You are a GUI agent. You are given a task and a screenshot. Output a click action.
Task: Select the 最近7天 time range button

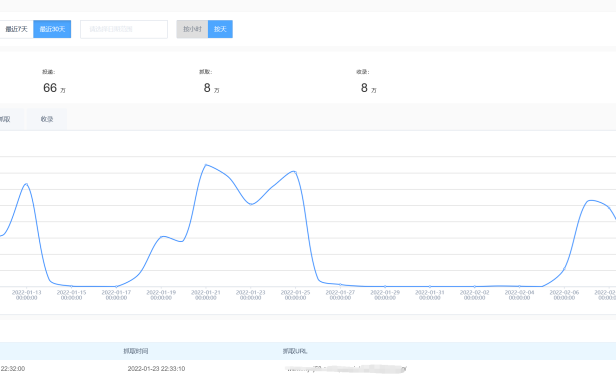tap(16, 29)
